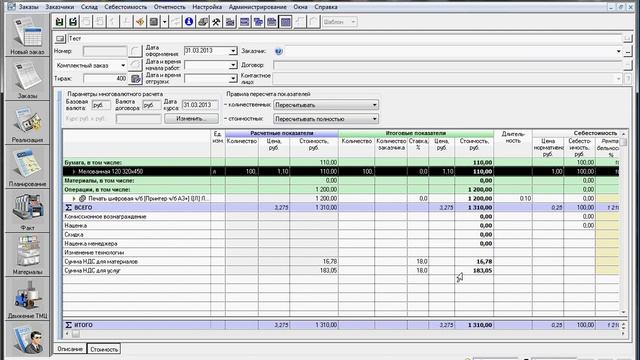Open Реализация in the left sidebar

click(27, 123)
